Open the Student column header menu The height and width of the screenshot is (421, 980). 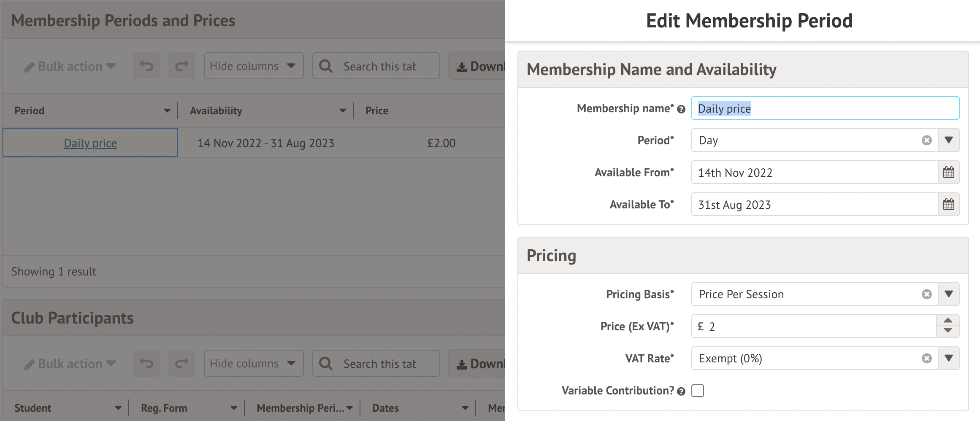(x=118, y=408)
